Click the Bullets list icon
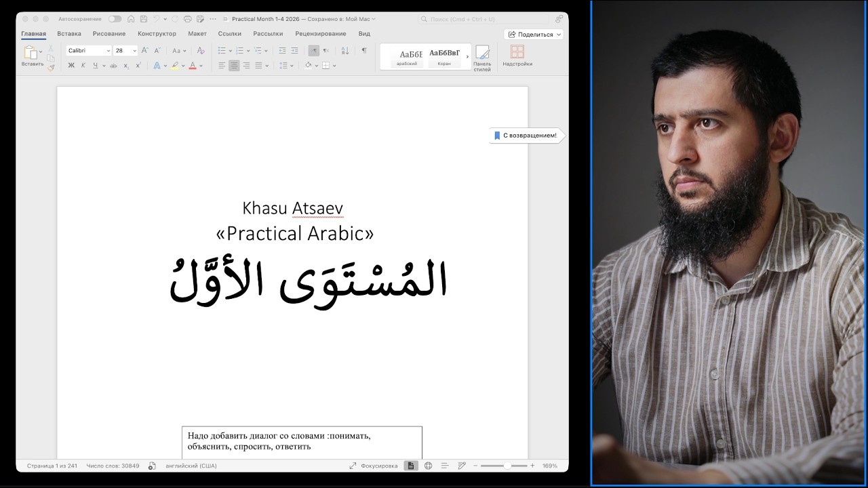The height and width of the screenshot is (488, 868). coord(221,51)
